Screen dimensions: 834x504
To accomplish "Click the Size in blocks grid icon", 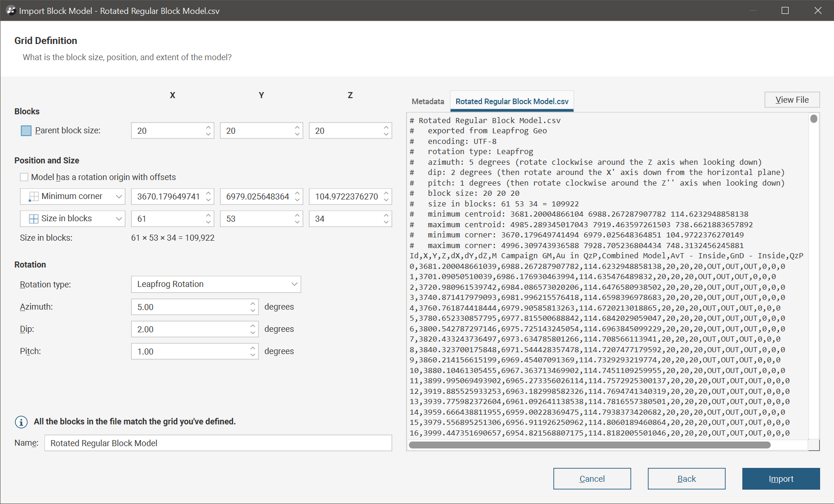I will pos(34,219).
